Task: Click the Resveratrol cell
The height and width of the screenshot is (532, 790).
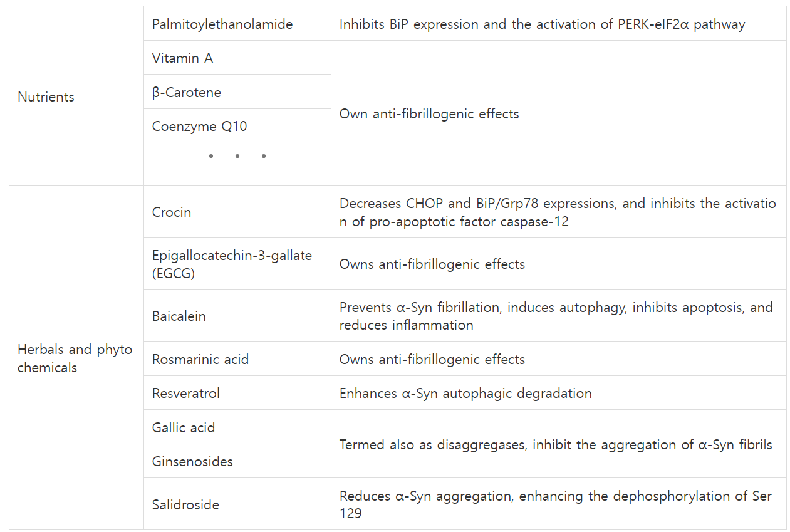Action: 185,394
